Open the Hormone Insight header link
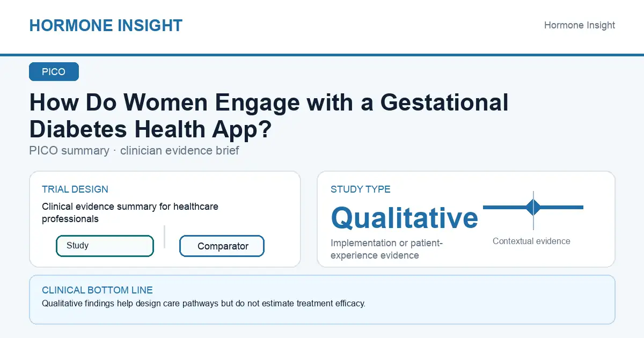The width and height of the screenshot is (644, 338). pos(580,25)
